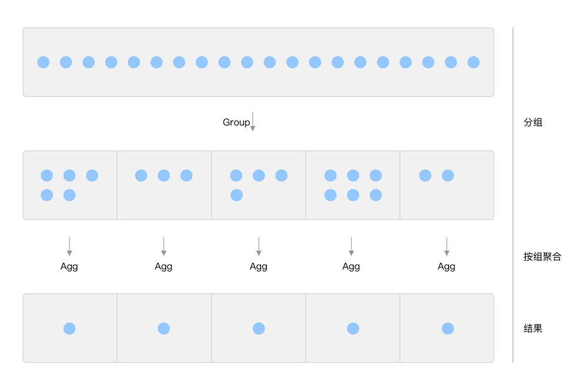The width and height of the screenshot is (588, 389).
Task: Click the arrow above the fourth Agg label
Action: point(351,246)
